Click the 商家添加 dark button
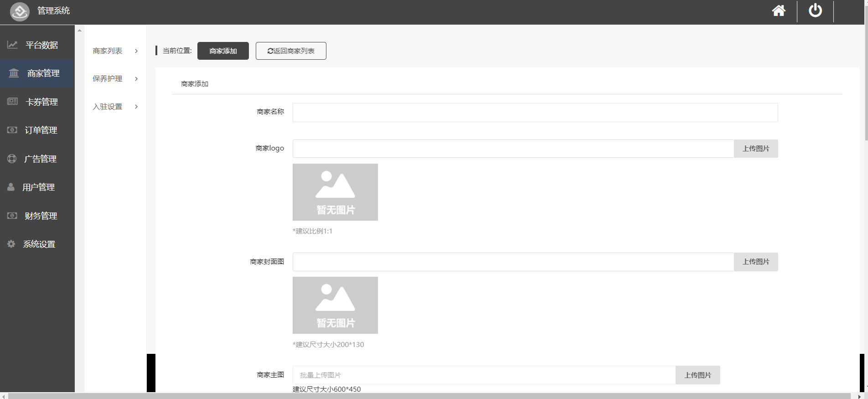 point(223,51)
